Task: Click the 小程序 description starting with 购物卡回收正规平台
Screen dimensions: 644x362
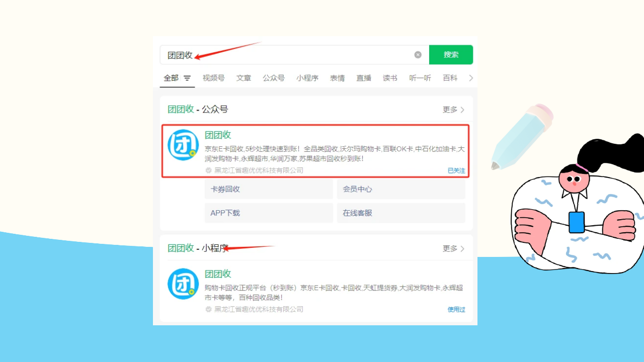Action: (334, 293)
